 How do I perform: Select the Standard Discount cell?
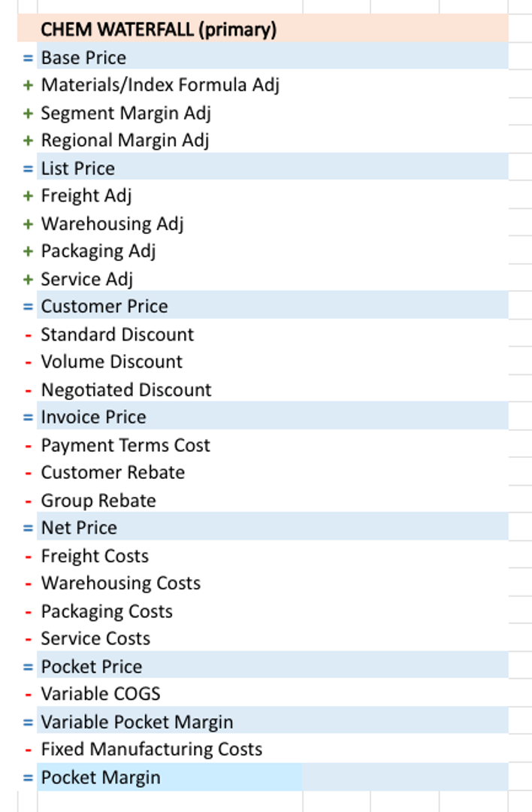[x=117, y=335]
